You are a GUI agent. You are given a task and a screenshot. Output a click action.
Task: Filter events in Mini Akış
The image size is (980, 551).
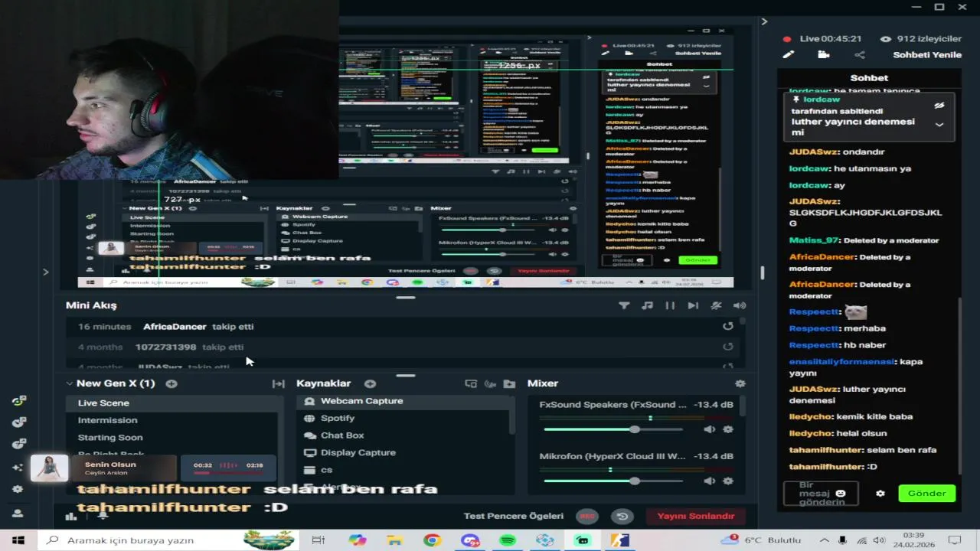coord(624,305)
